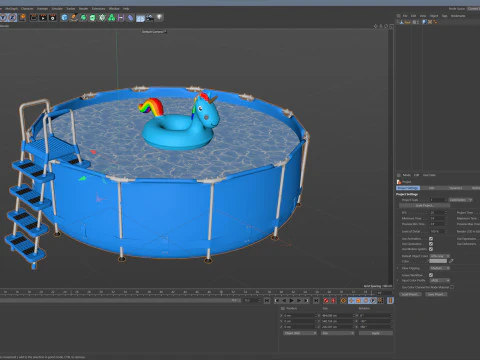Toggle Position keyframe recording
This screenshot has width=480, height=360.
(351, 301)
